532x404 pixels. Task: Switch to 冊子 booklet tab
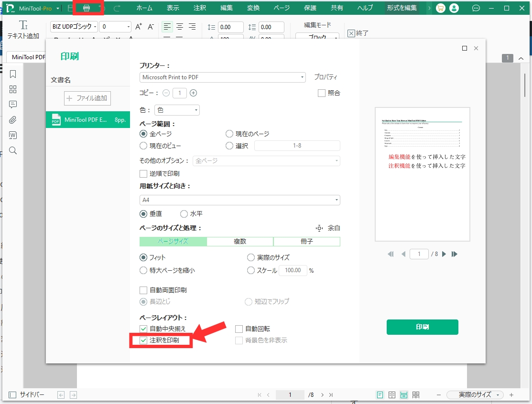307,242
